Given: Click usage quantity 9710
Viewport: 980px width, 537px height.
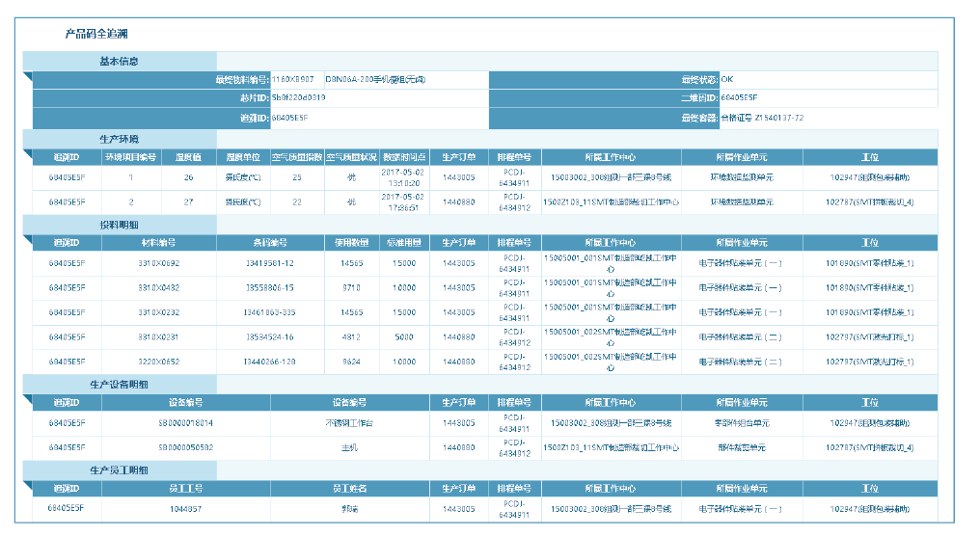Looking at the screenshot, I should [x=351, y=288].
